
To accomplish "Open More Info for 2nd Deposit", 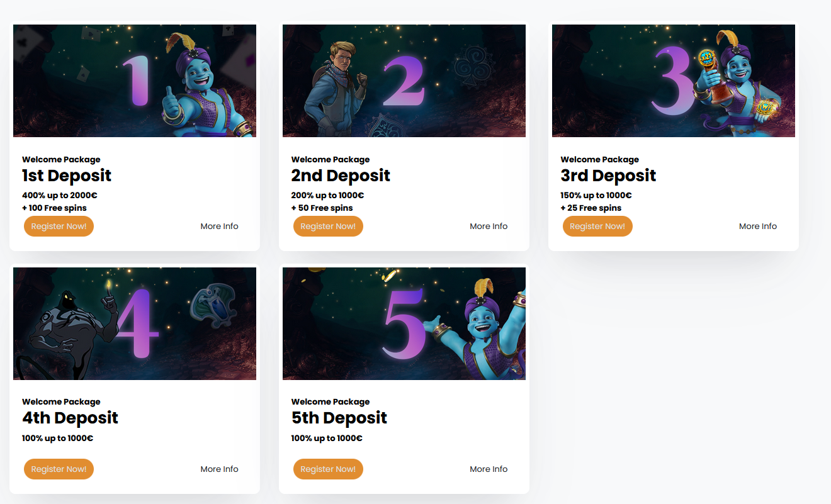I will (x=489, y=227).
